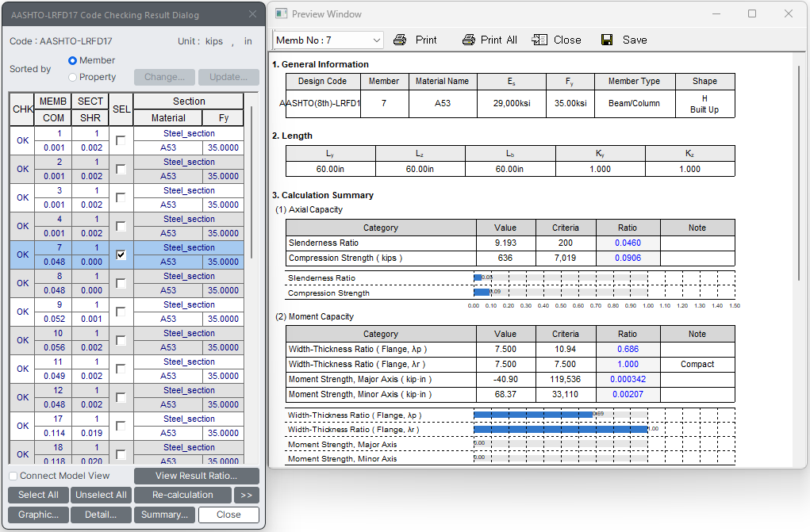The height and width of the screenshot is (532, 810).
Task: Tick the SEL checkbox for member 11
Action: [x=121, y=369]
